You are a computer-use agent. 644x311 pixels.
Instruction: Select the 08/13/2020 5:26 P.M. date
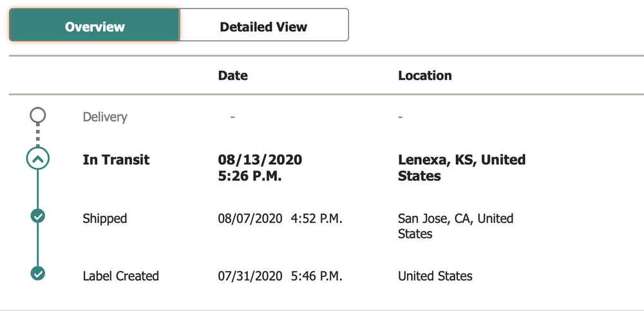260,167
